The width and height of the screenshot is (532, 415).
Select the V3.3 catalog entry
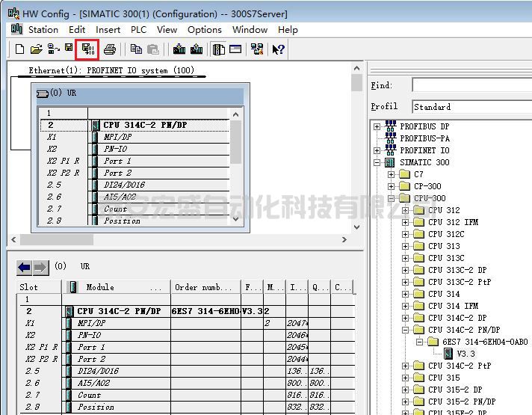[x=466, y=354]
